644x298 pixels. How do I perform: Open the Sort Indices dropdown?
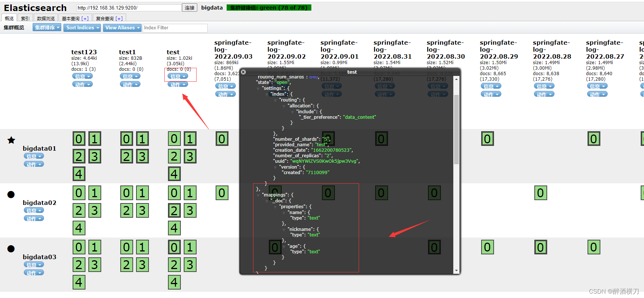pyautogui.click(x=83, y=27)
